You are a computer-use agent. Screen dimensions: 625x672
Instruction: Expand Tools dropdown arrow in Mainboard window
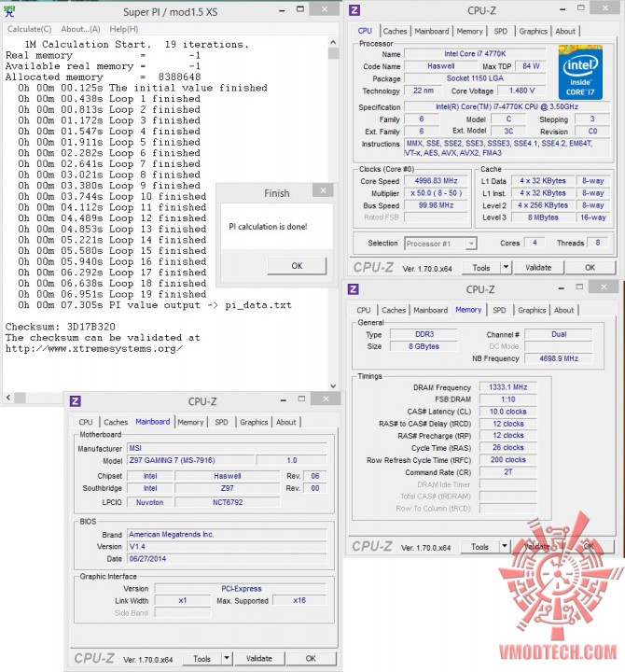227,659
